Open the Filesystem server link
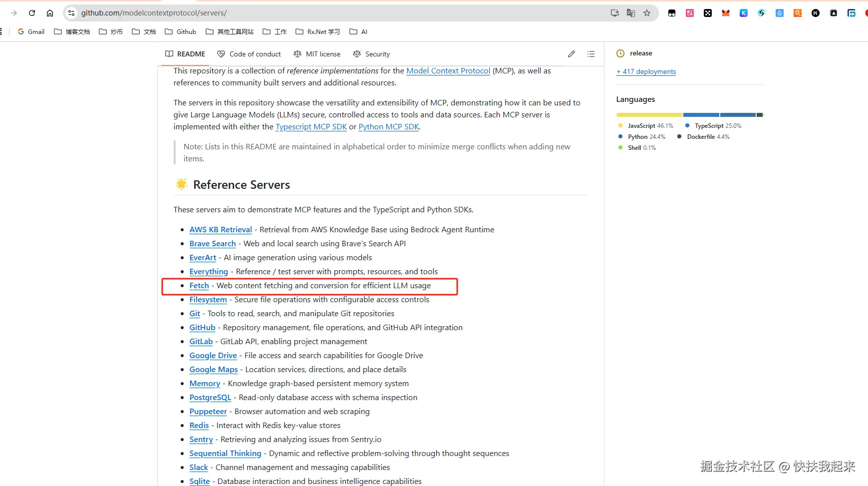This screenshot has width=868, height=486. (208, 300)
